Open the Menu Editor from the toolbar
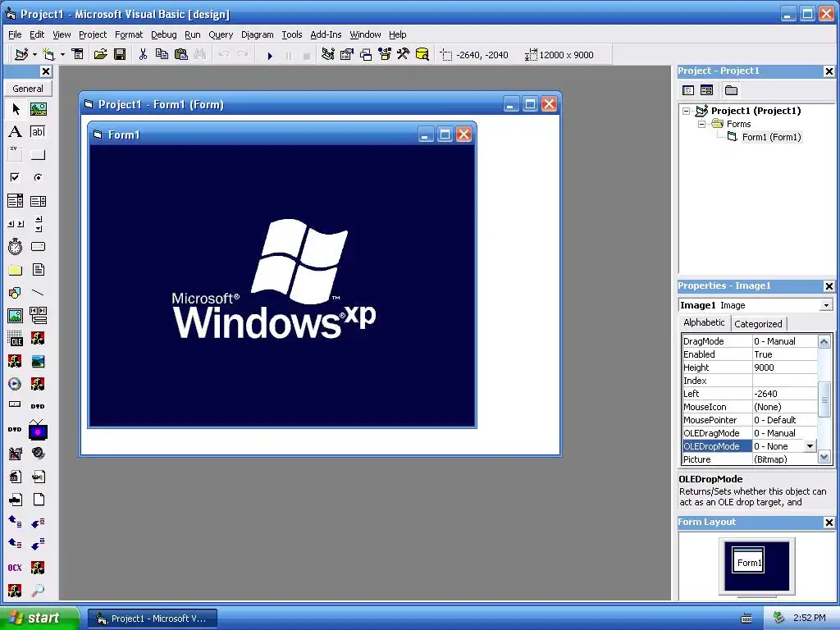Image resolution: width=840 pixels, height=630 pixels. (x=78, y=54)
